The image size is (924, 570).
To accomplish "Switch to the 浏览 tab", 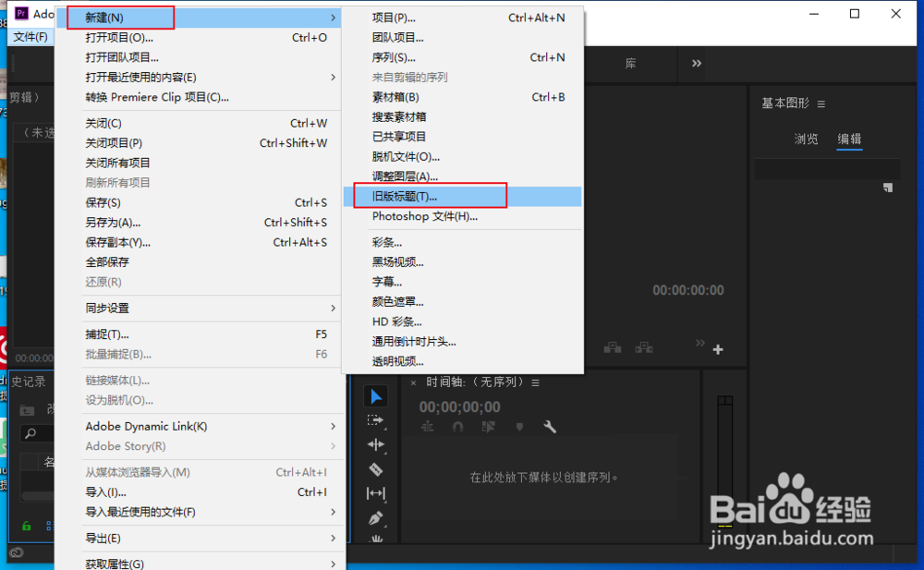I will pyautogui.click(x=806, y=139).
